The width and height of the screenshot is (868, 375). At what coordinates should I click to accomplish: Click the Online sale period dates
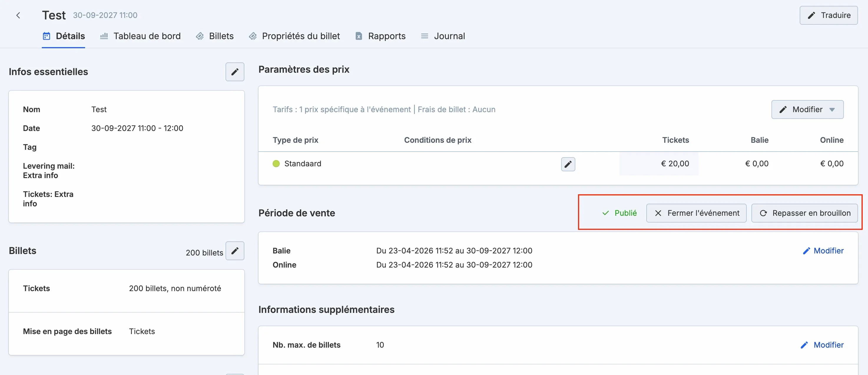point(454,265)
